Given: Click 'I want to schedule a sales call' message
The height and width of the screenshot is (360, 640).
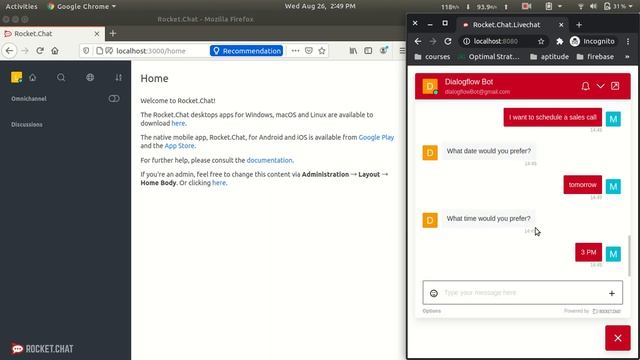Looking at the screenshot, I should (x=553, y=117).
